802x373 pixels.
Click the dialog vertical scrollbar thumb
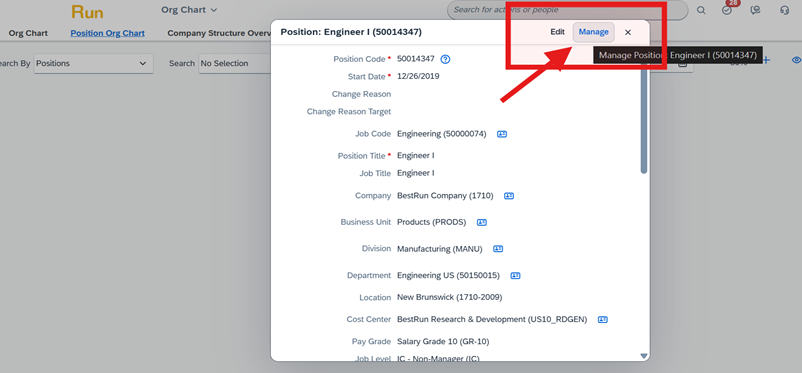coord(644,118)
